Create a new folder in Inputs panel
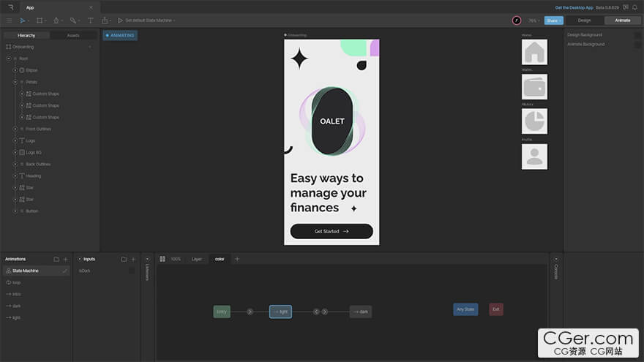644x362 pixels. tap(124, 259)
